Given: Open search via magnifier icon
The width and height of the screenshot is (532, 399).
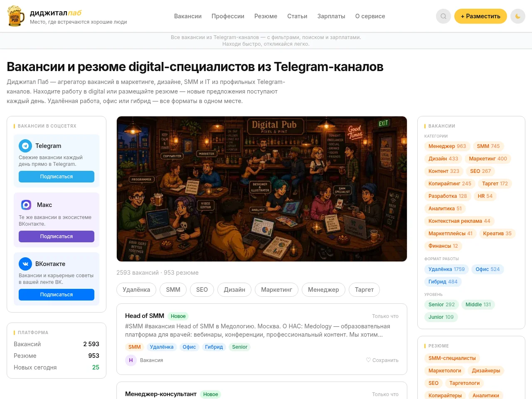Looking at the screenshot, I should click(443, 16).
